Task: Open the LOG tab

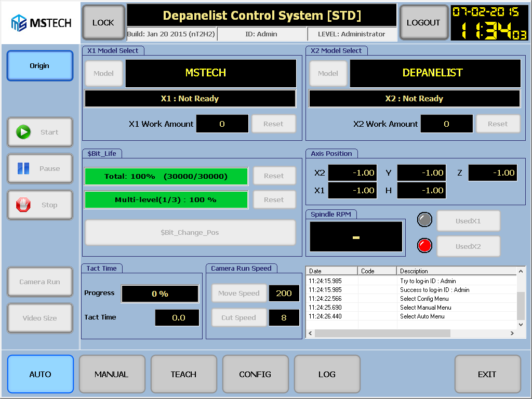Action: pos(327,374)
